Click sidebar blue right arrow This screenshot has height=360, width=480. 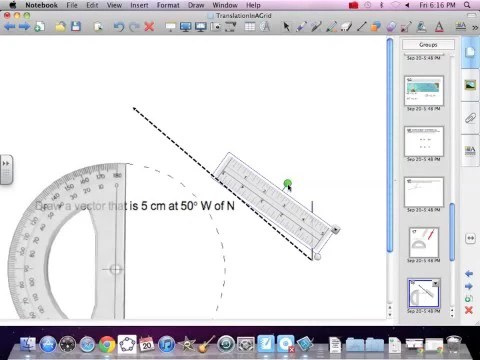(469, 286)
